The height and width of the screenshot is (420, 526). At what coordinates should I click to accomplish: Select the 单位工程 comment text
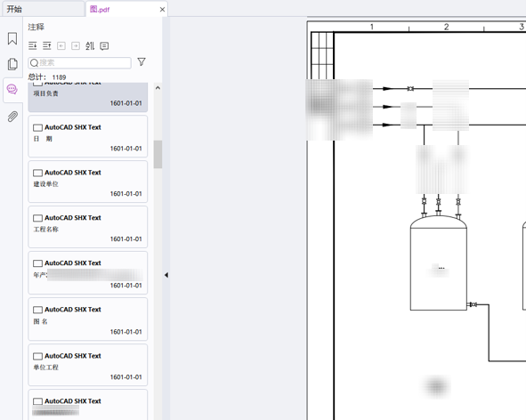click(45, 367)
